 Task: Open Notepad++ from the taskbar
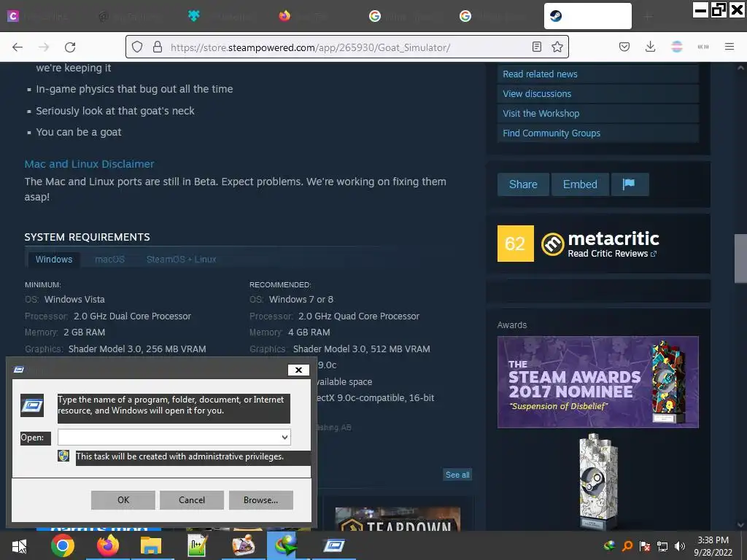click(x=196, y=545)
